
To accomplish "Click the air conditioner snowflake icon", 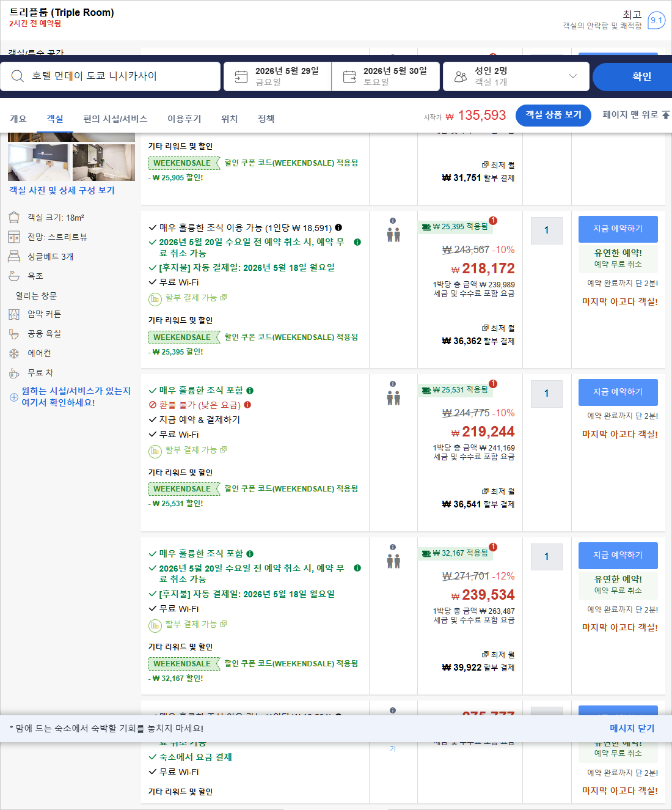I will pyautogui.click(x=13, y=353).
